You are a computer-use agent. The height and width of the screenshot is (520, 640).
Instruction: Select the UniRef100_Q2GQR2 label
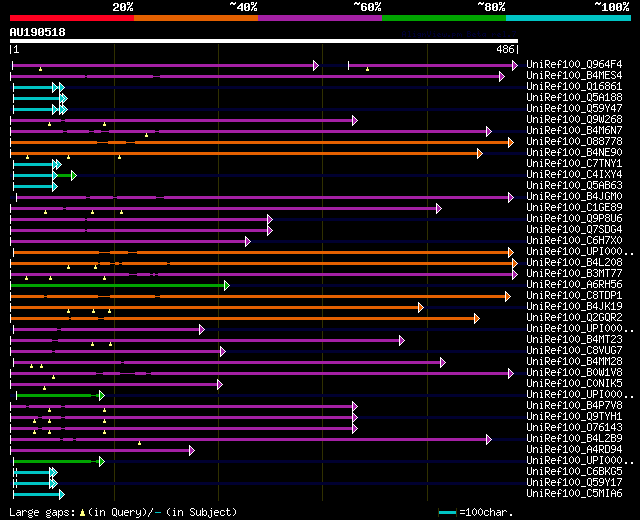(574, 318)
